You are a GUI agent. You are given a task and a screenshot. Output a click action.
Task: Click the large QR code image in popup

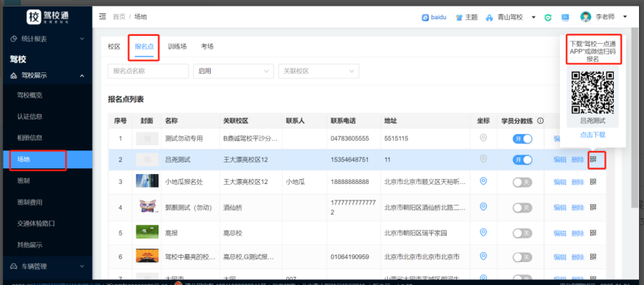tap(592, 92)
